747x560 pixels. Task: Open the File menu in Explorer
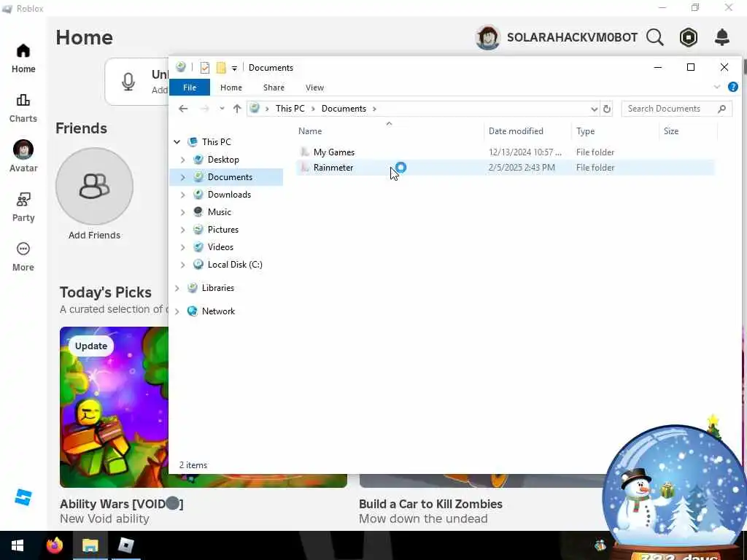[x=190, y=87]
